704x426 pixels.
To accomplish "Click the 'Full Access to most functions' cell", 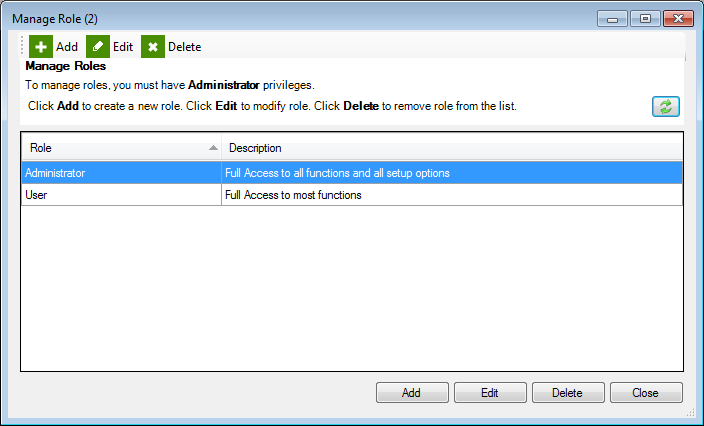I will [452, 195].
